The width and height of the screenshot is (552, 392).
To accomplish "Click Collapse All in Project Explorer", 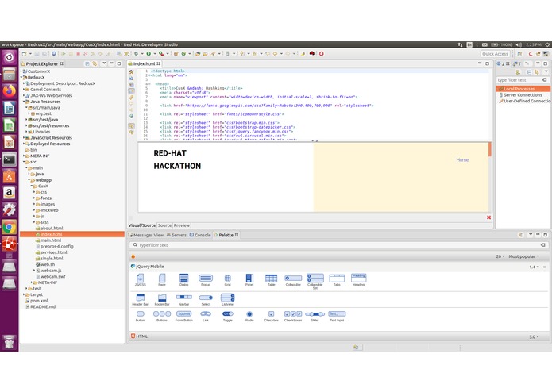I will pyautogui.click(x=87, y=63).
